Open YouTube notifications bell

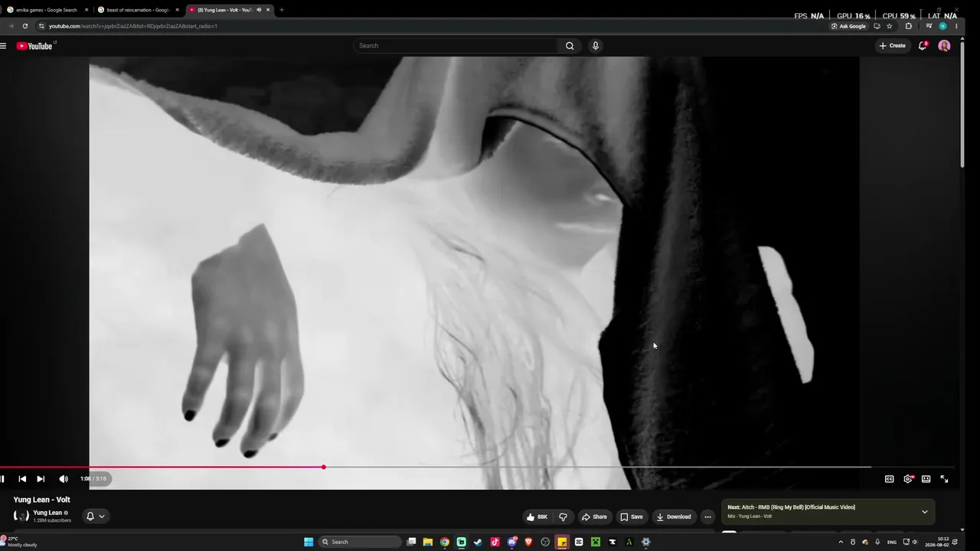(x=923, y=46)
